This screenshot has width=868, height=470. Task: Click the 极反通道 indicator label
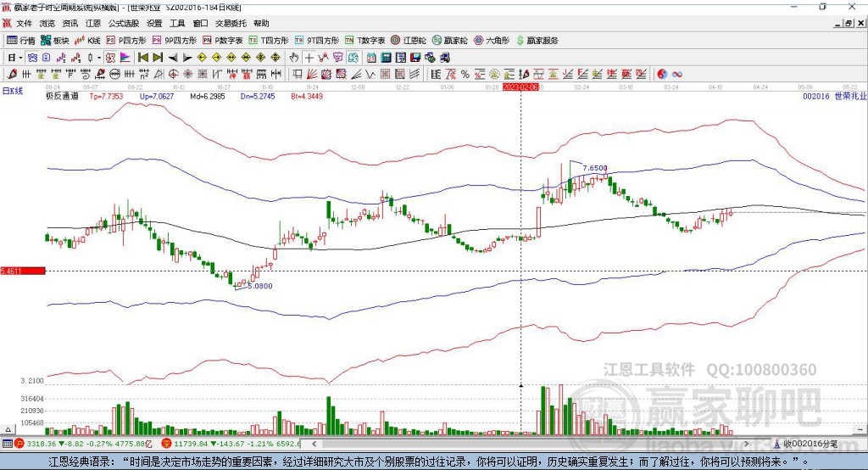[62, 96]
